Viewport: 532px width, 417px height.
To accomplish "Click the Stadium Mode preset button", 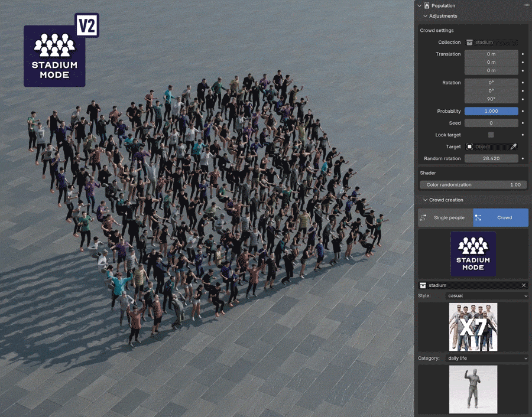I will 473,253.
